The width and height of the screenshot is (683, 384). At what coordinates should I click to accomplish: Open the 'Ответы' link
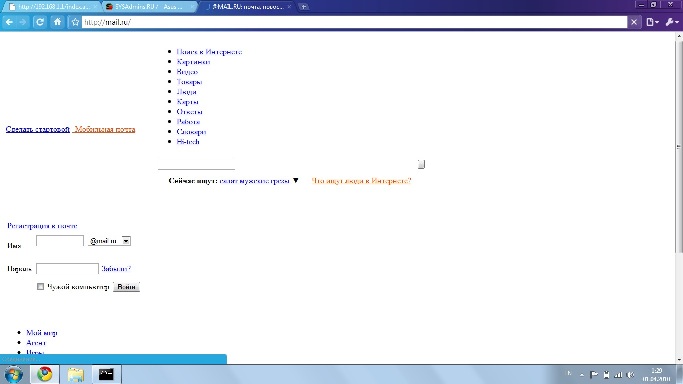189,112
